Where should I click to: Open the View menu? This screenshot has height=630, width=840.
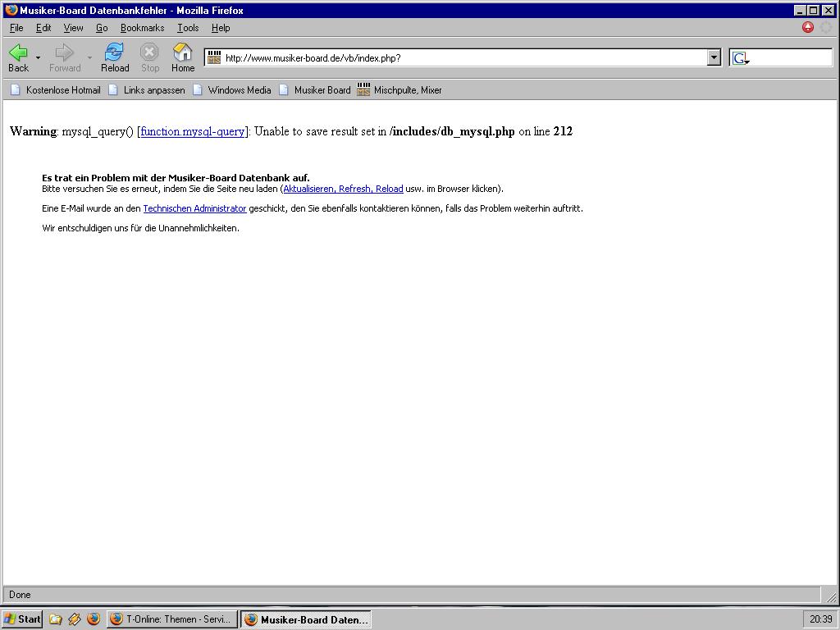[x=73, y=28]
